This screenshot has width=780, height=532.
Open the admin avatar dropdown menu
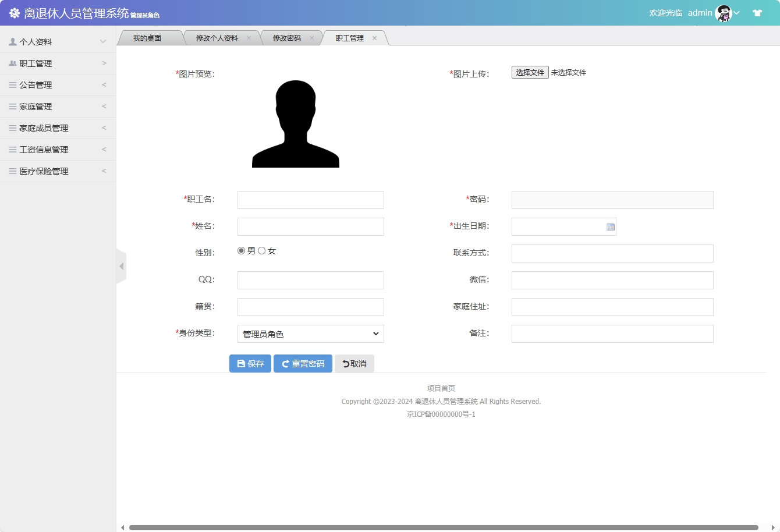(722, 12)
